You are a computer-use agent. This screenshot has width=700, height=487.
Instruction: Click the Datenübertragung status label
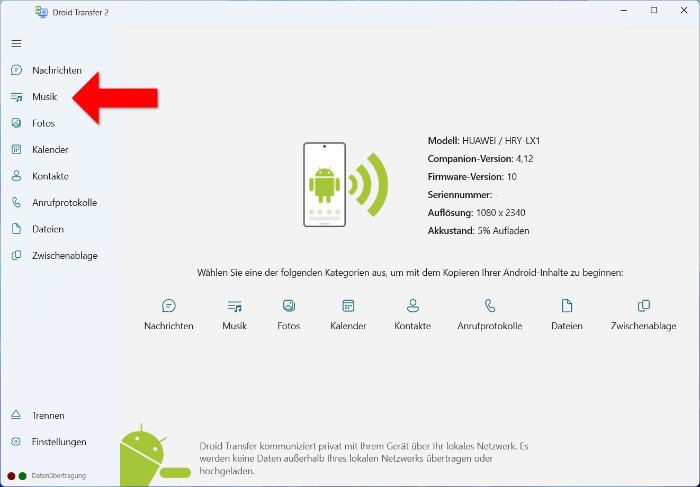click(x=58, y=476)
